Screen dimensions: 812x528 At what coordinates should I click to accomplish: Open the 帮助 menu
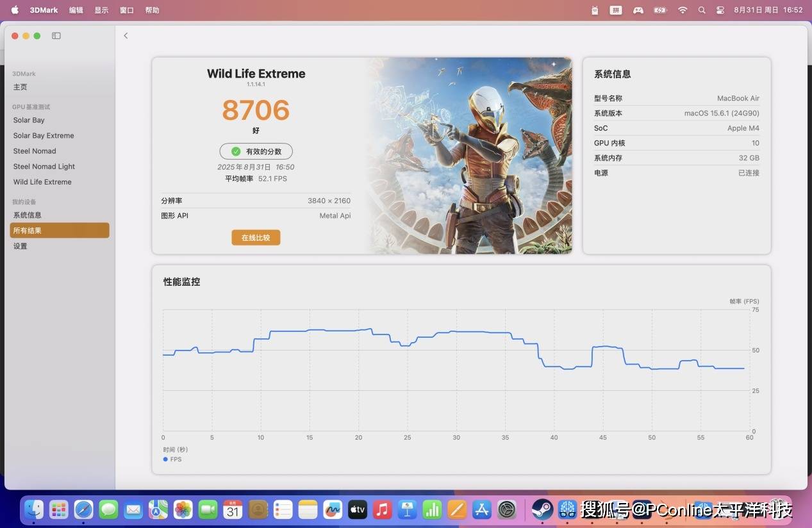click(x=152, y=10)
